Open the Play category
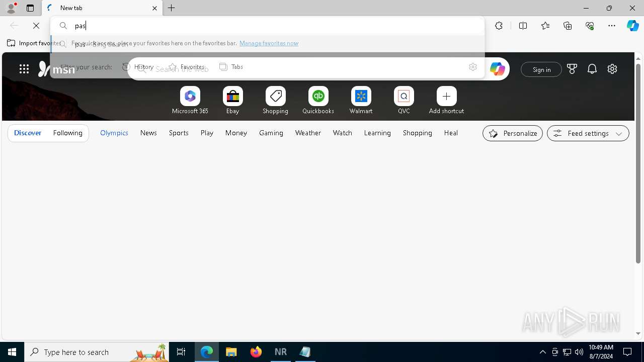The width and height of the screenshot is (644, 362). (207, 133)
